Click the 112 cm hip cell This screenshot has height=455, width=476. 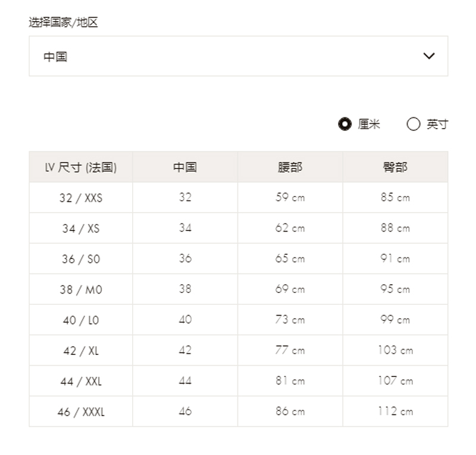tap(395, 411)
